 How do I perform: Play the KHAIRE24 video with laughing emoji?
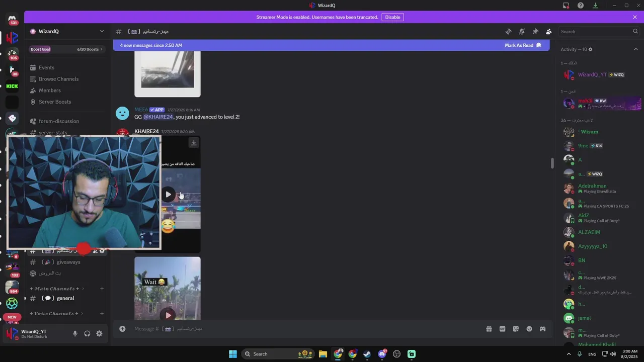coord(168,195)
